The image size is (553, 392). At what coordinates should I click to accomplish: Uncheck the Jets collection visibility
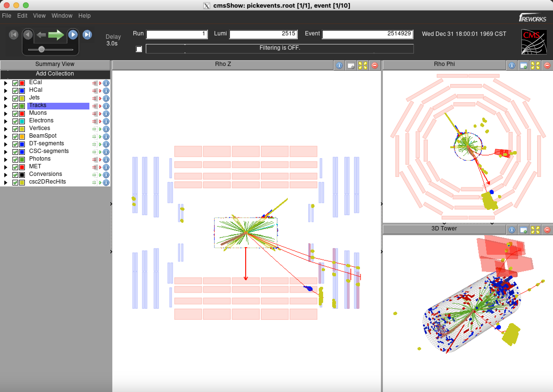[x=15, y=98]
